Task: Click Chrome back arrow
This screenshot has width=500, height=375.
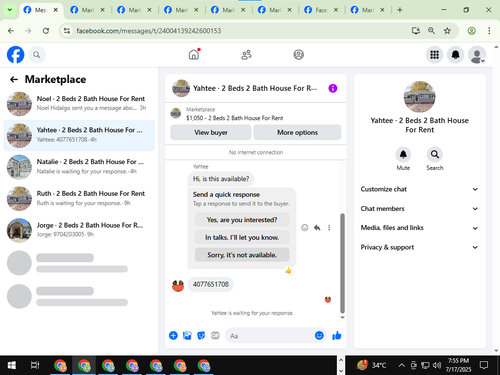Action: [11, 31]
